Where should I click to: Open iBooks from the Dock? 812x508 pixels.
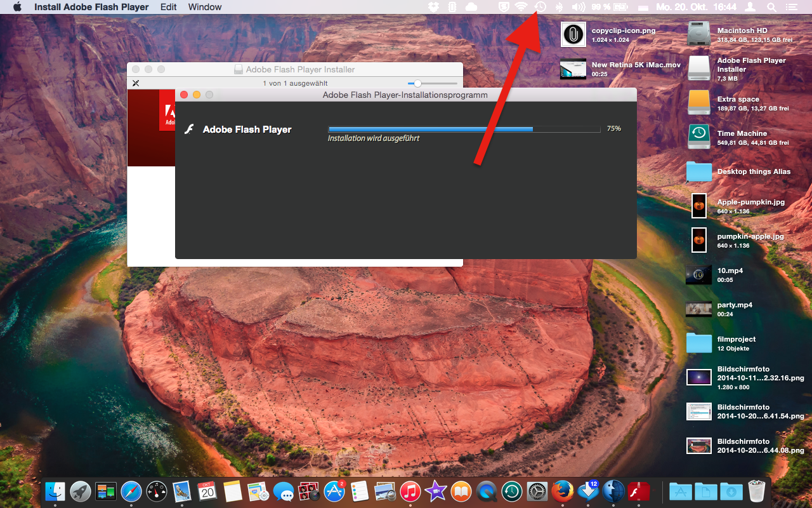(461, 491)
